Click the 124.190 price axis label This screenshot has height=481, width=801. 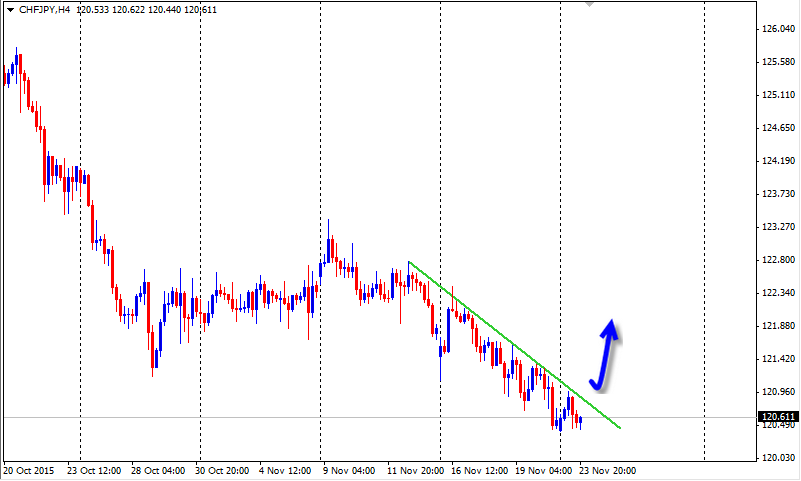[x=778, y=161]
